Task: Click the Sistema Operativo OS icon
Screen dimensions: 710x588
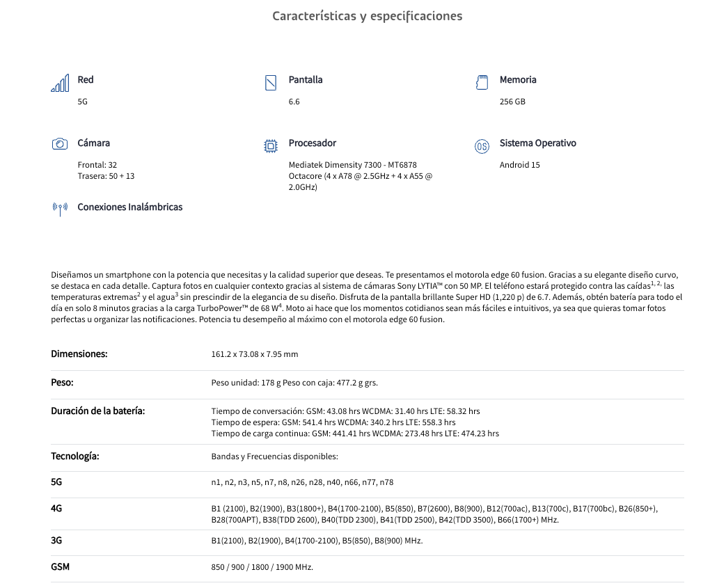Action: click(x=482, y=146)
